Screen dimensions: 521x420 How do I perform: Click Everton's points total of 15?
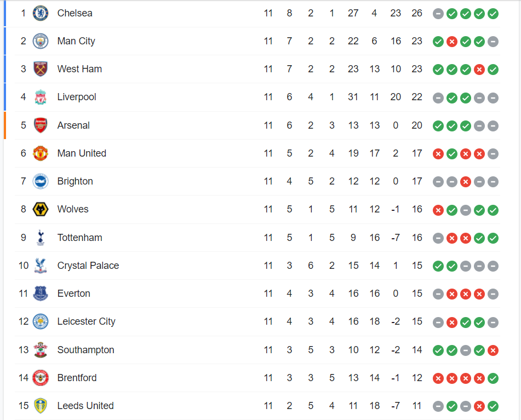pyautogui.click(x=417, y=294)
